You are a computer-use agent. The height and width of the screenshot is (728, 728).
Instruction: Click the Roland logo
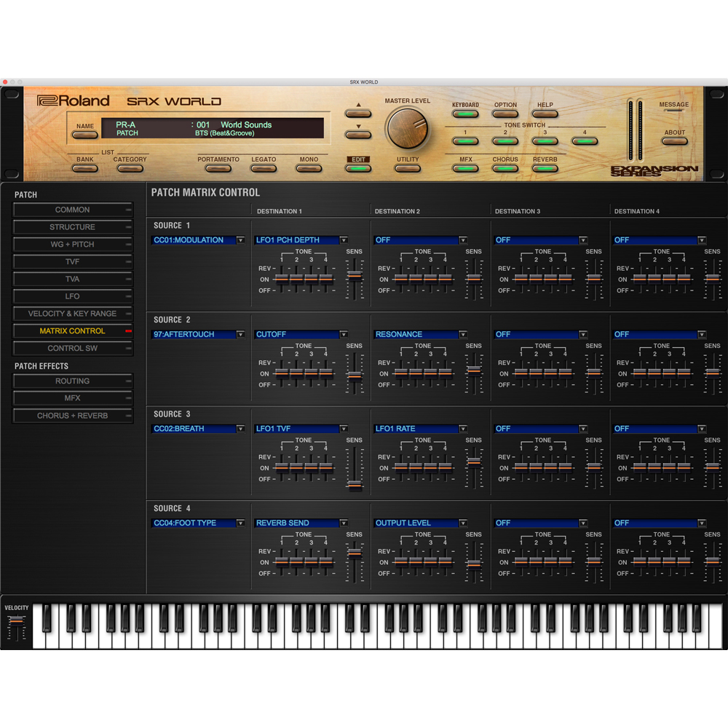[x=73, y=100]
